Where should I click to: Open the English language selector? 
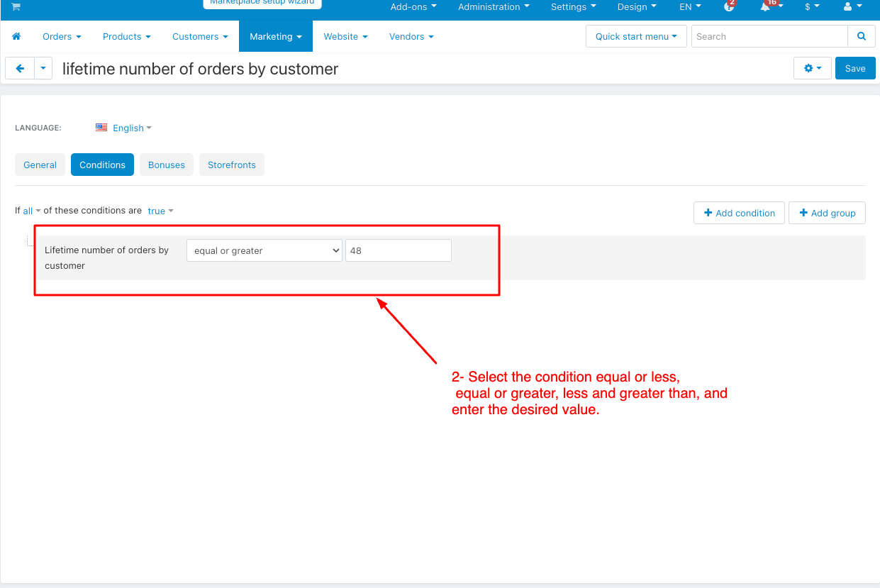[x=124, y=128]
